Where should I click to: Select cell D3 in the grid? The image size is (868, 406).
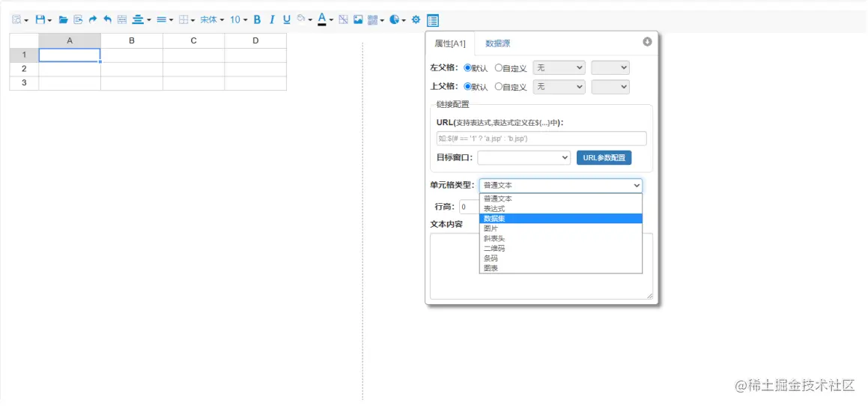pyautogui.click(x=255, y=83)
